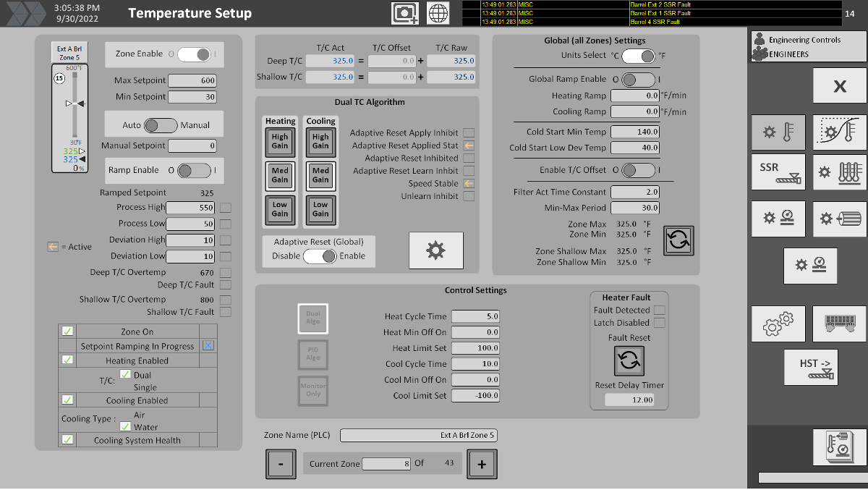Uncheck the Water cooling type checkbox
The image size is (868, 490).
127,426
